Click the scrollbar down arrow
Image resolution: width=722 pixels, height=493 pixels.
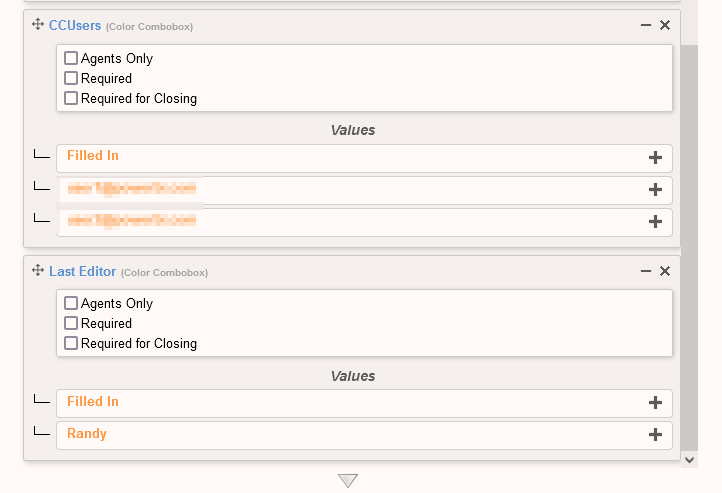click(689, 459)
